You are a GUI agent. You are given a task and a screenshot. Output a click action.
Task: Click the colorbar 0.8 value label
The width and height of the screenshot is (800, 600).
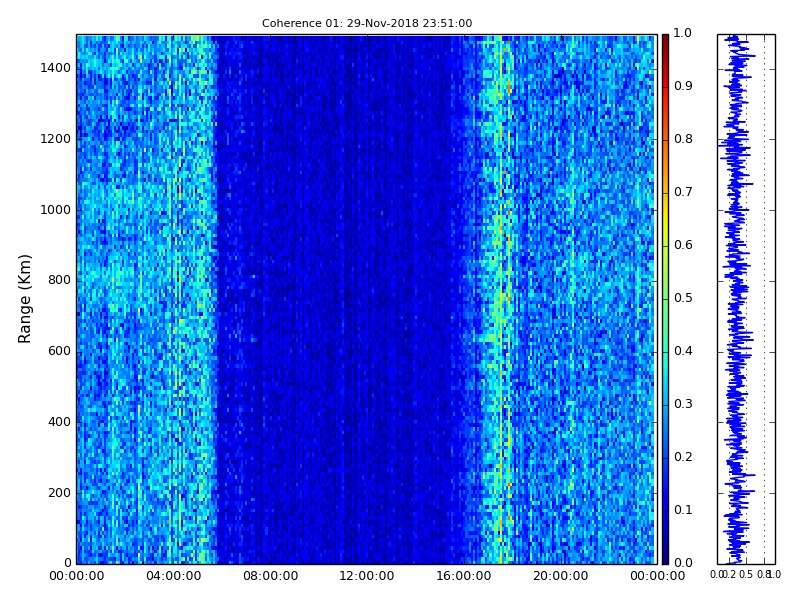683,139
